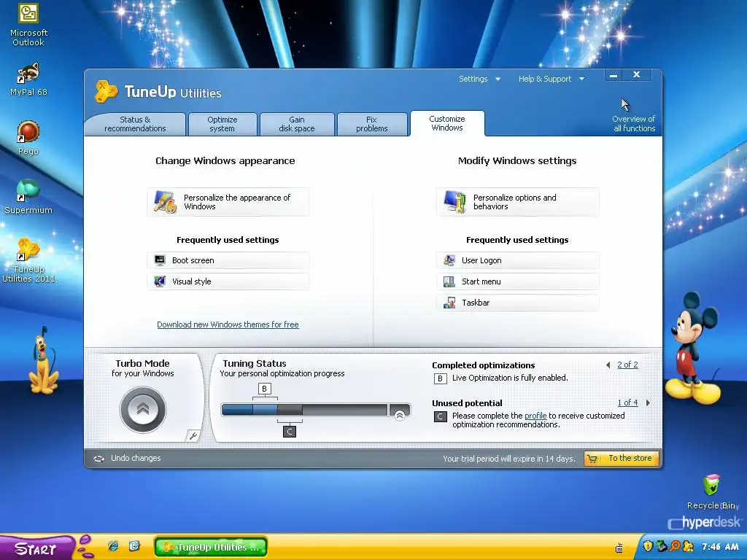Open the Settings dropdown menu
The height and width of the screenshot is (560, 747).
point(479,79)
